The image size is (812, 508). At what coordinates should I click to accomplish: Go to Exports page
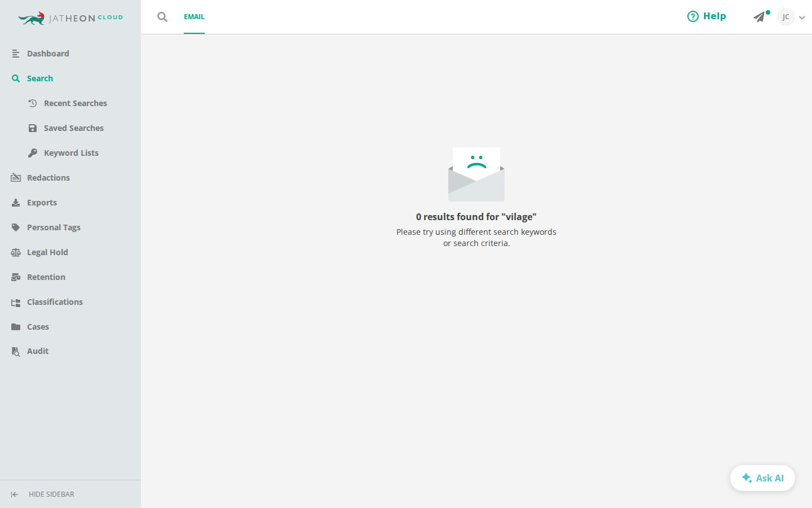tap(42, 203)
